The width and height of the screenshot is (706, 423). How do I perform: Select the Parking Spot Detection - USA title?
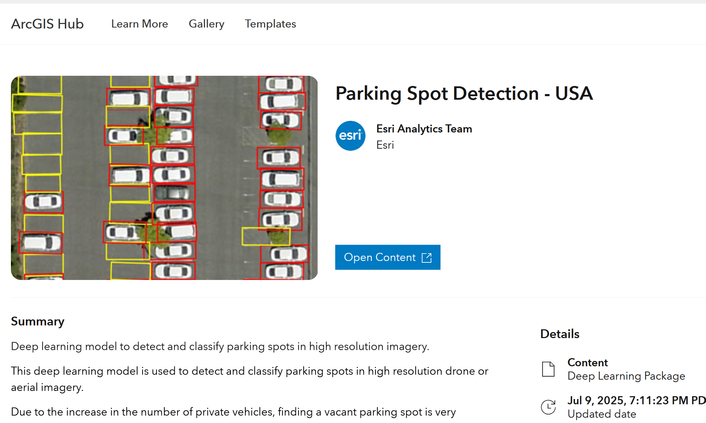tap(464, 94)
